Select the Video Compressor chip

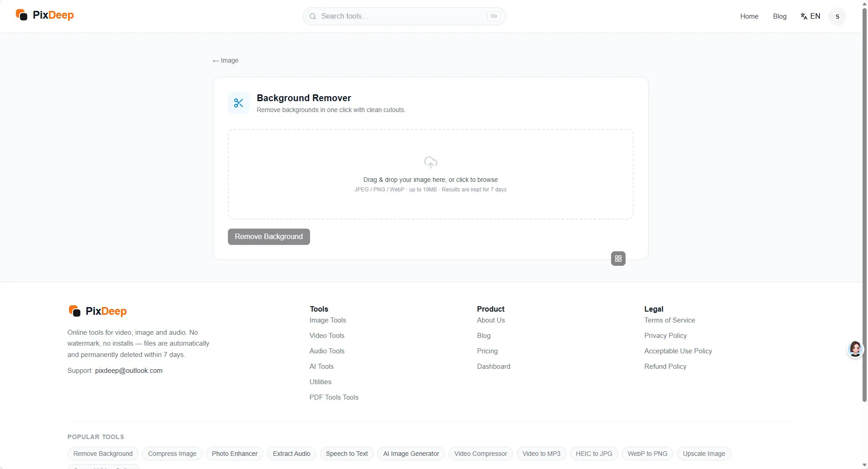(x=480, y=454)
